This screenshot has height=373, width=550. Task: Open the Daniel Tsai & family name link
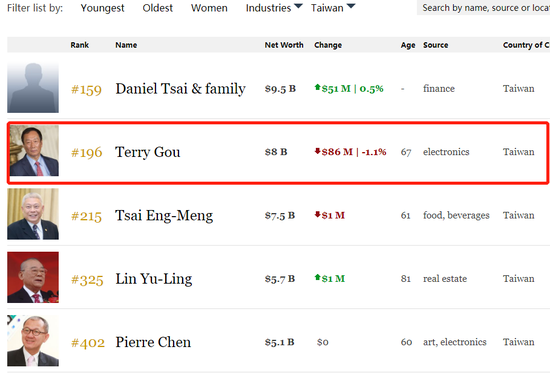[180, 89]
